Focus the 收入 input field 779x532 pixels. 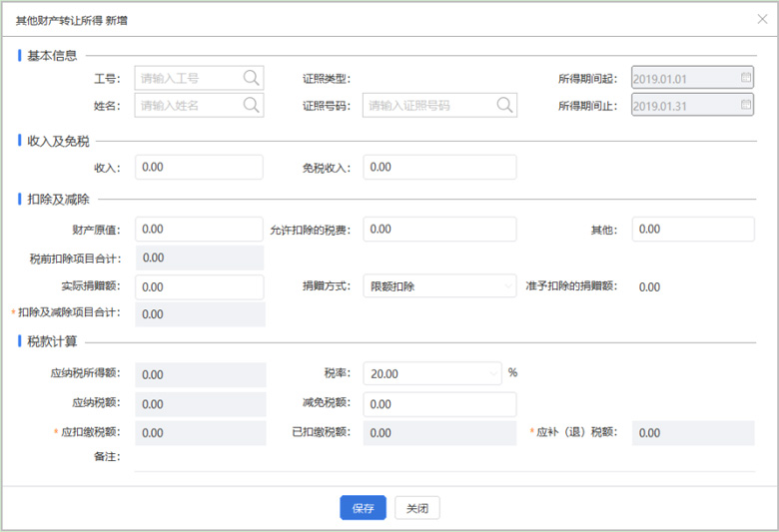coord(199,168)
